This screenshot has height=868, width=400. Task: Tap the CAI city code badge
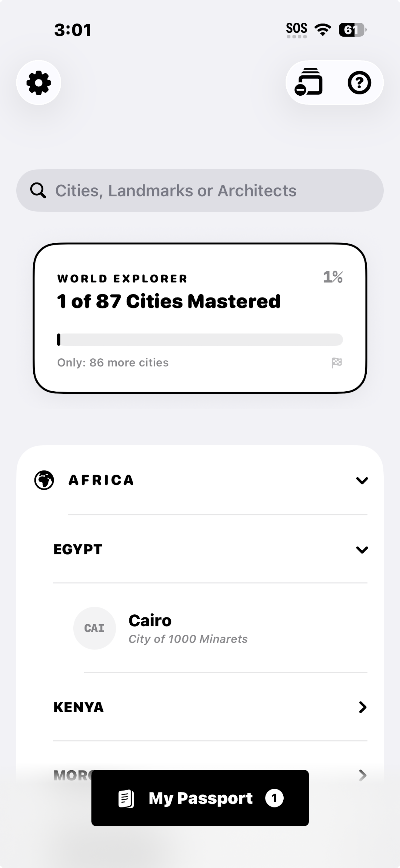coord(95,628)
